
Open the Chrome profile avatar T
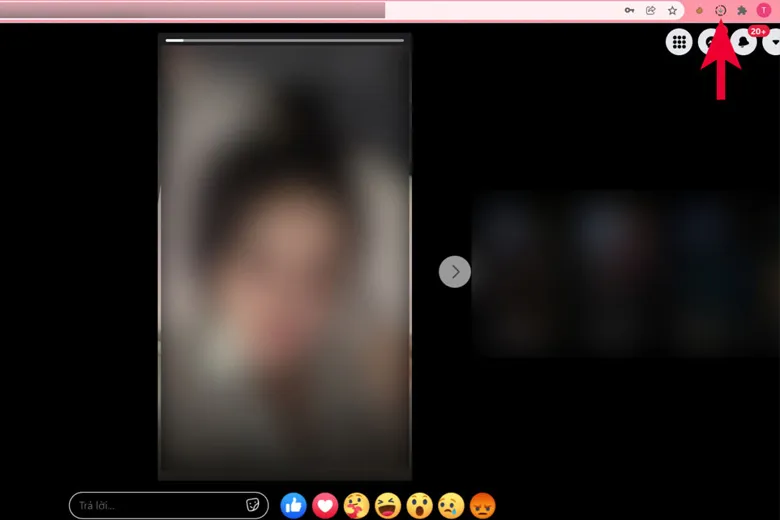tap(764, 10)
